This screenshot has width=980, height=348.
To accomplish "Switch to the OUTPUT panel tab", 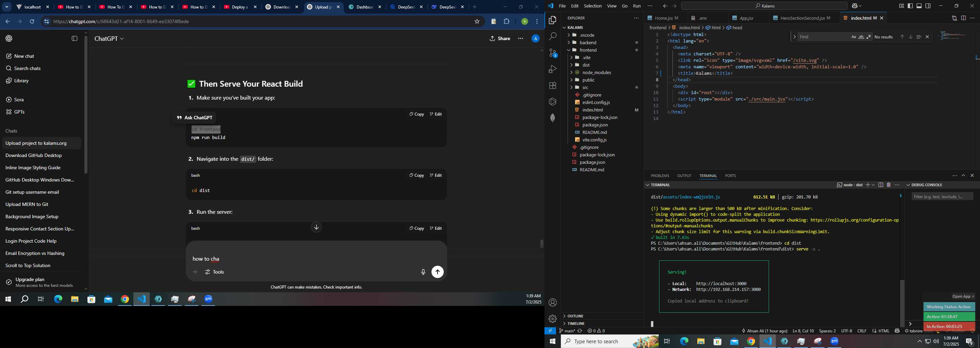I will pyautogui.click(x=684, y=176).
